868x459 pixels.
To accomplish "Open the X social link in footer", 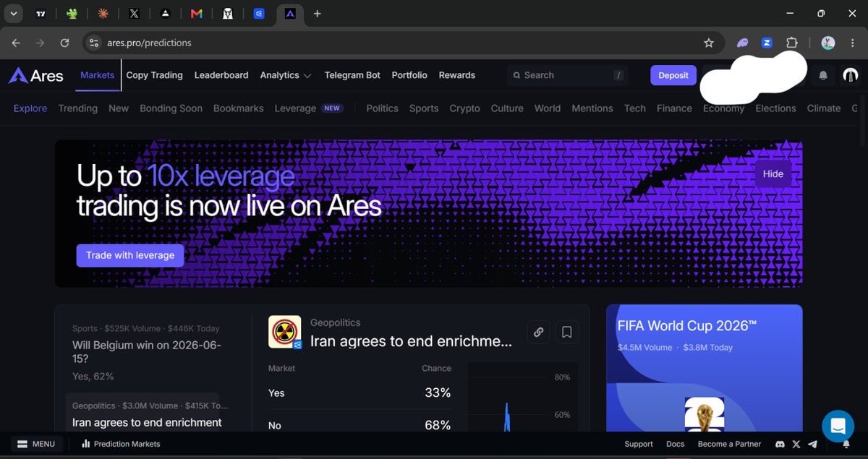I will (x=796, y=445).
